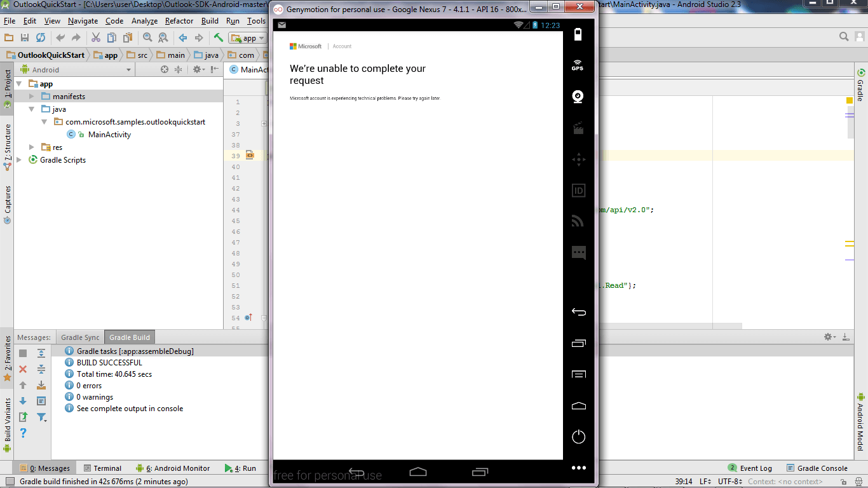Expand the res folder node
This screenshot has width=868, height=488.
coord(32,147)
